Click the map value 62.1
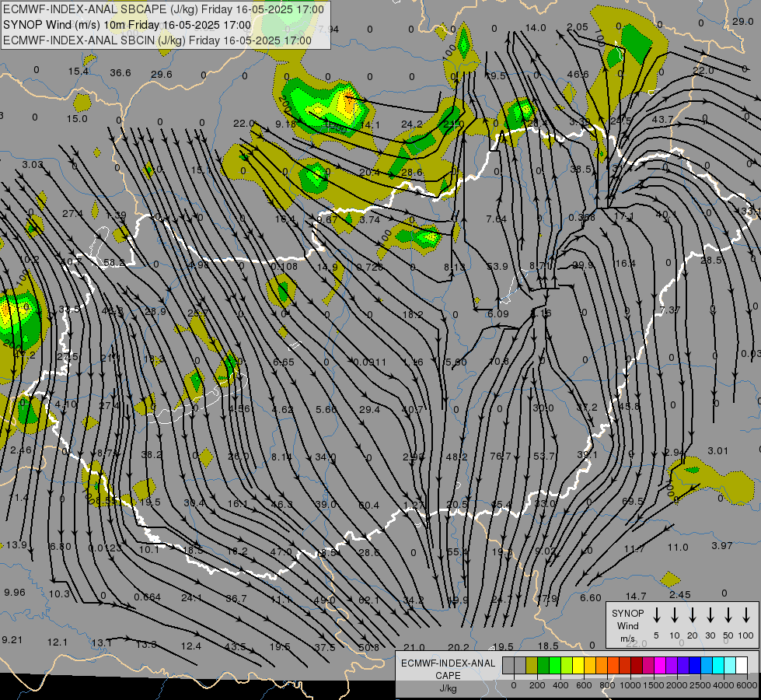 [369, 600]
